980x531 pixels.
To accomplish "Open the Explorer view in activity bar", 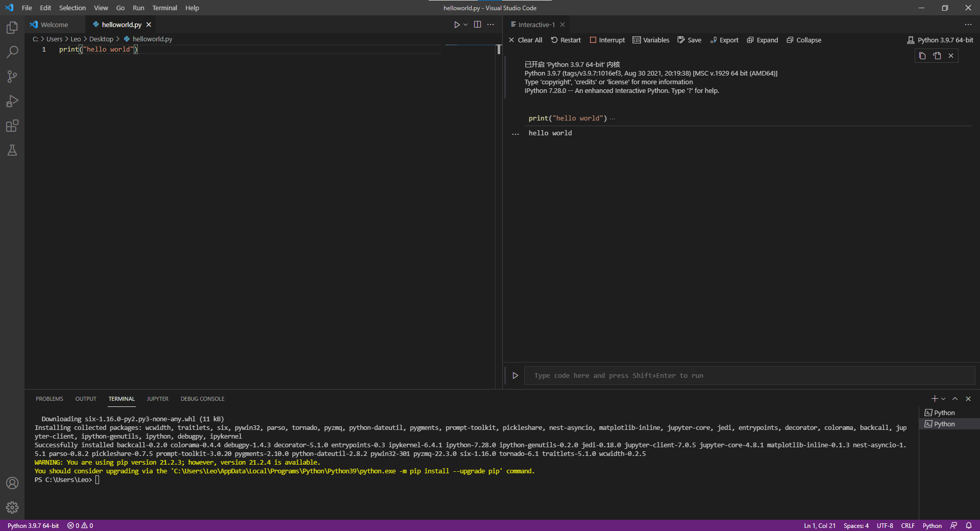I will point(12,28).
